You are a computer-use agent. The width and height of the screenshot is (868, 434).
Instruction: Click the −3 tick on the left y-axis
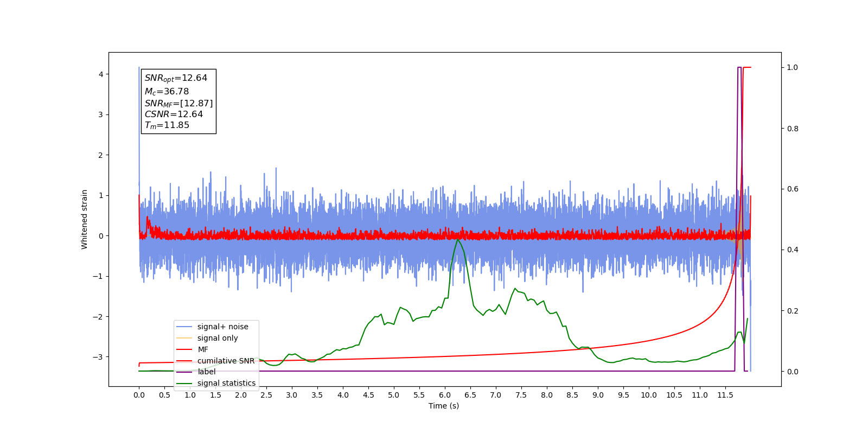coord(98,357)
